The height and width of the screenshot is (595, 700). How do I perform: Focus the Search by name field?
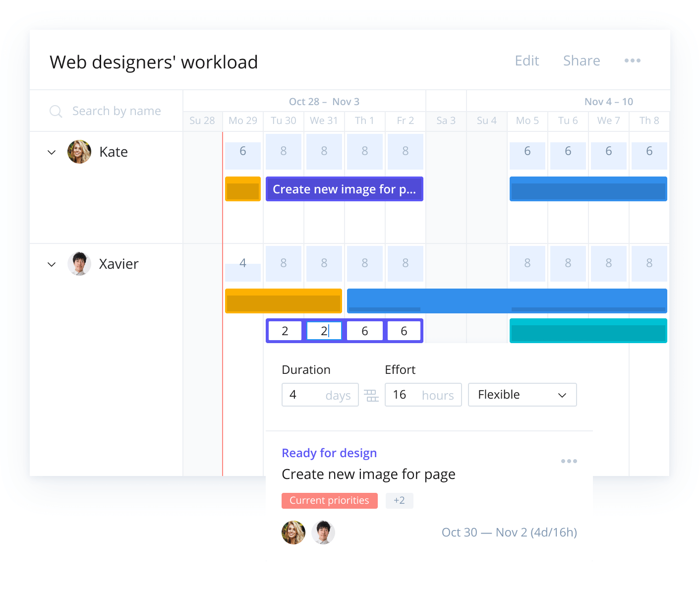(117, 111)
